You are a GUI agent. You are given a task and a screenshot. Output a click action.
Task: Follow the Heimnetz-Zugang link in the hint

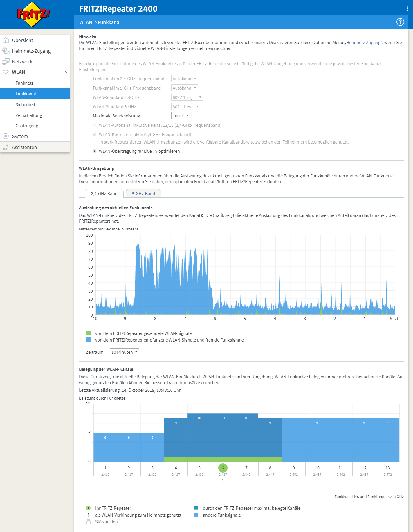pos(363,43)
